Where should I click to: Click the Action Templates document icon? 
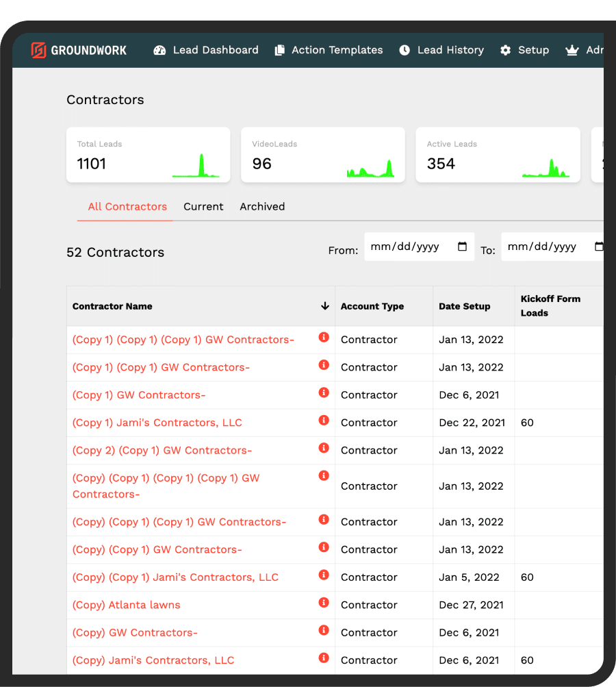279,50
